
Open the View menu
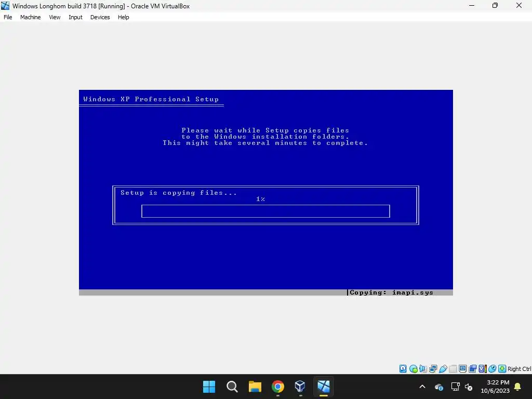55,17
